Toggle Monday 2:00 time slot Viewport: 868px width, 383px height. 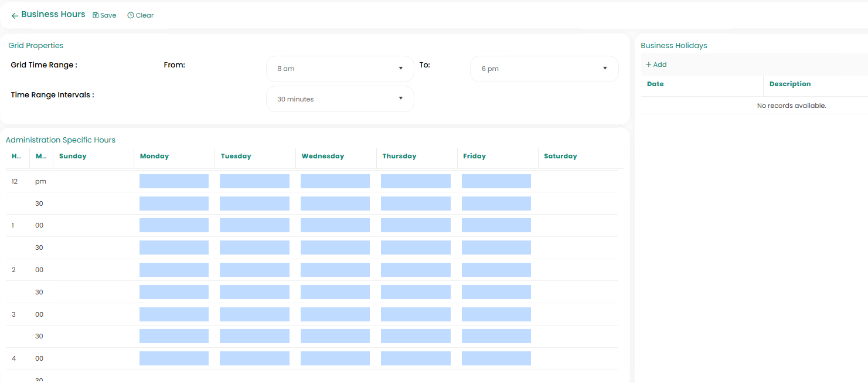(x=174, y=270)
